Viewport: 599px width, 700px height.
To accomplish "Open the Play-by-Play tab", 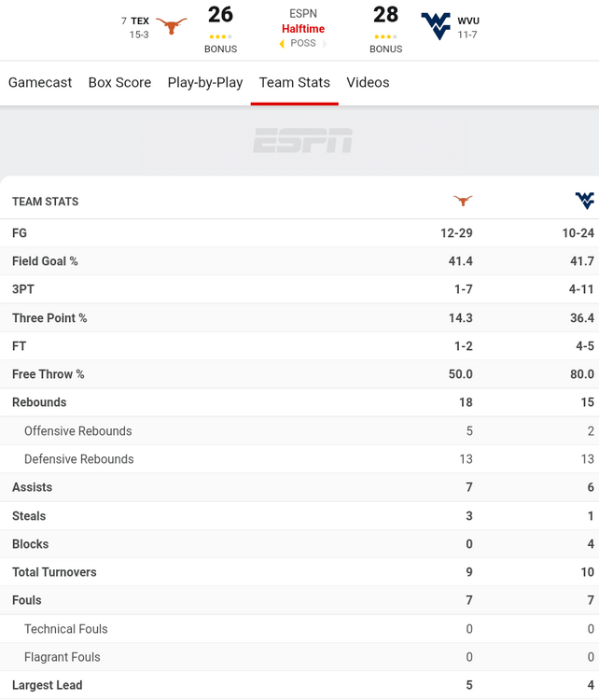I will pyautogui.click(x=205, y=82).
